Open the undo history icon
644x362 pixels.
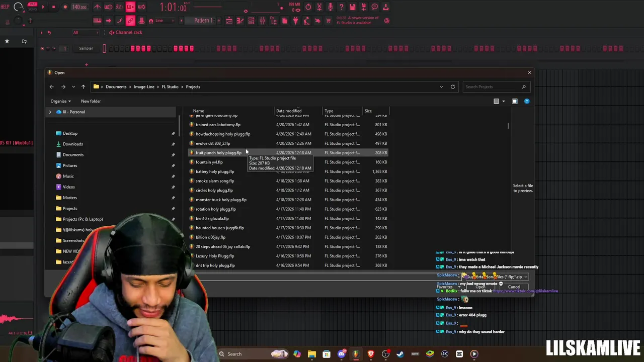pyautogui.click(x=308, y=7)
